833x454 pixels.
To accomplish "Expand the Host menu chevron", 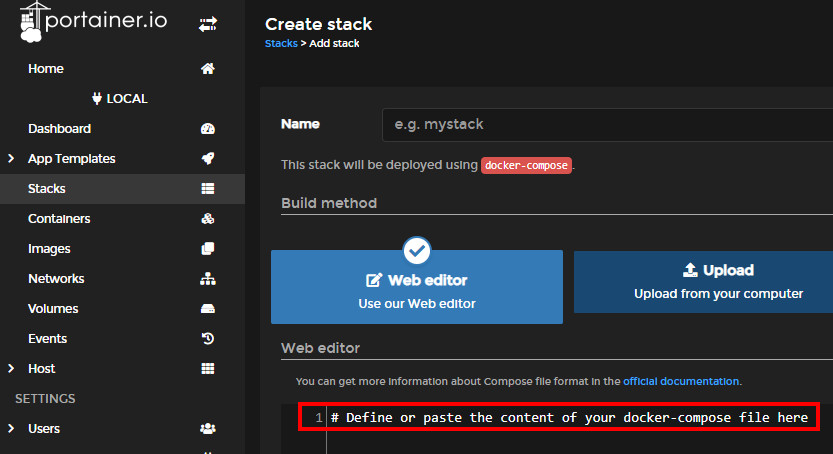I will 11,369.
